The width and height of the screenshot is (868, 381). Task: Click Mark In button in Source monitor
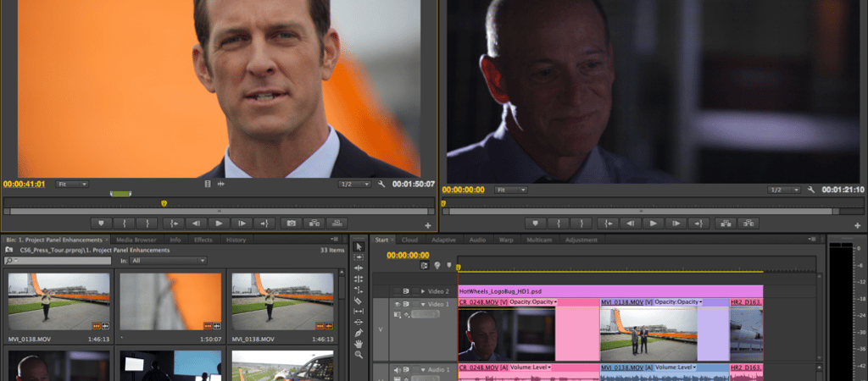[x=125, y=223]
